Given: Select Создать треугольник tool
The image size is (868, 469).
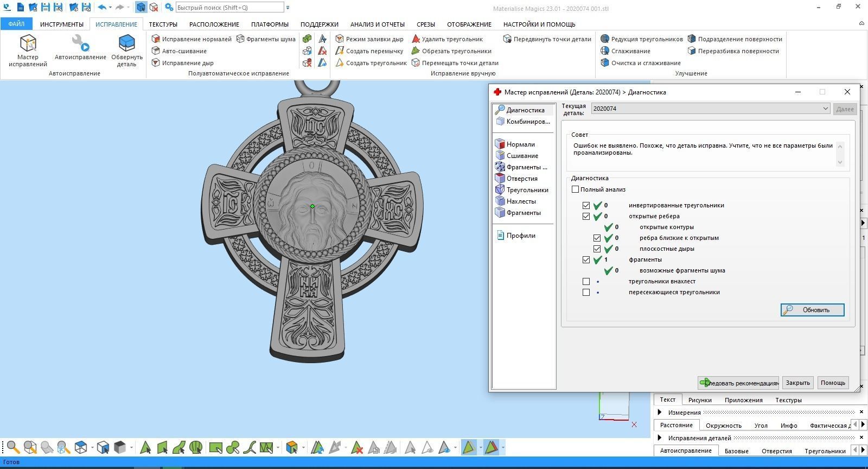Looking at the screenshot, I should (x=371, y=63).
